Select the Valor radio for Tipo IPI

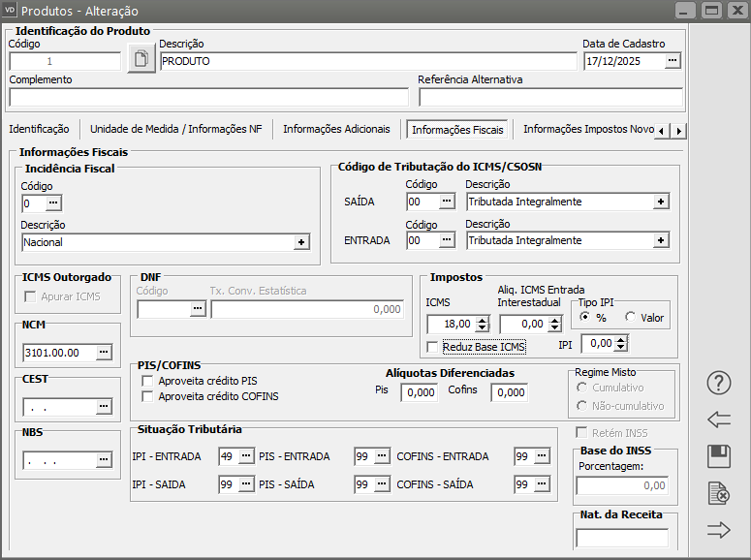(x=630, y=317)
